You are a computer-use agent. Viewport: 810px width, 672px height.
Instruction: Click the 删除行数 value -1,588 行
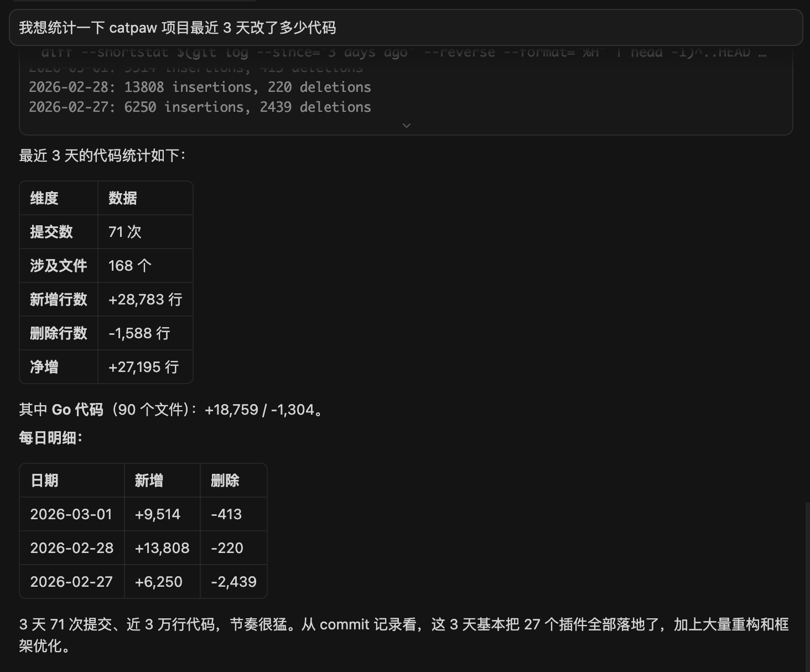pos(139,333)
